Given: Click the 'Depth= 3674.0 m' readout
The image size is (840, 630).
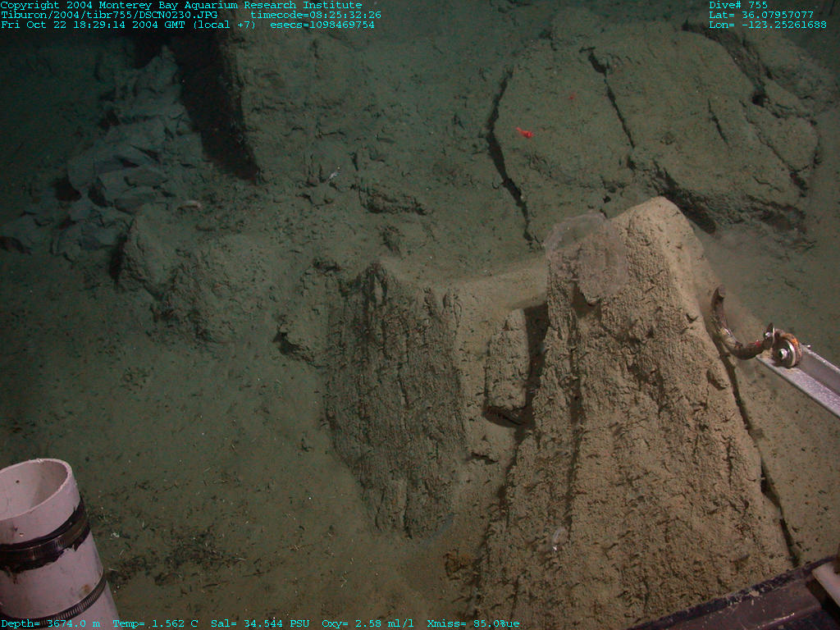Looking at the screenshot, I should pos(50,623).
